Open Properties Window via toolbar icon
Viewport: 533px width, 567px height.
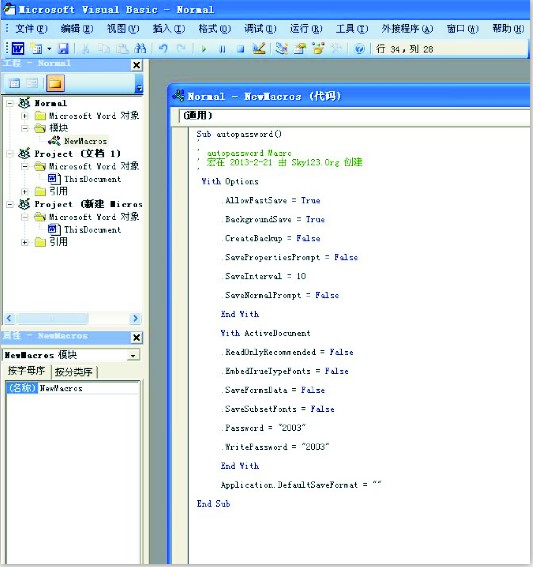point(300,48)
